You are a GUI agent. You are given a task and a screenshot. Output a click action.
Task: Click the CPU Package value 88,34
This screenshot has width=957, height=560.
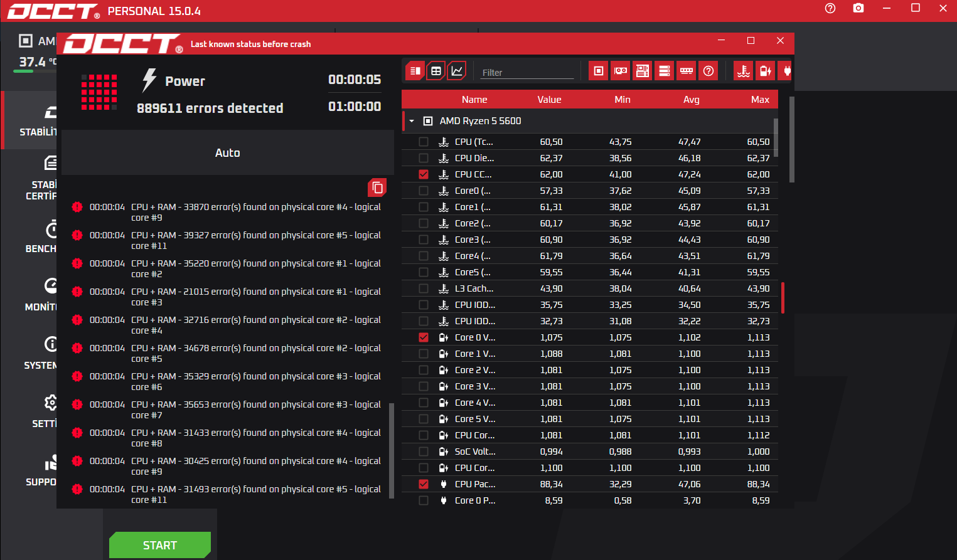[x=551, y=484]
